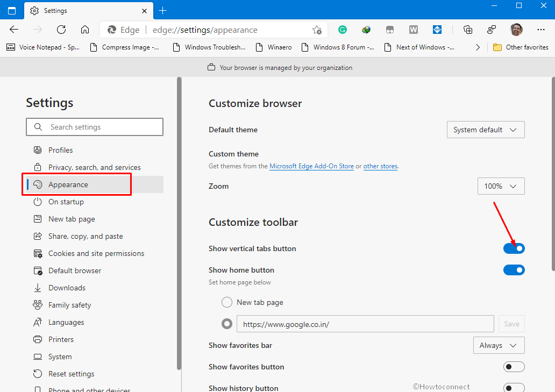The image size is (555, 392).
Task: Open Reset settings
Action: click(x=95, y=374)
